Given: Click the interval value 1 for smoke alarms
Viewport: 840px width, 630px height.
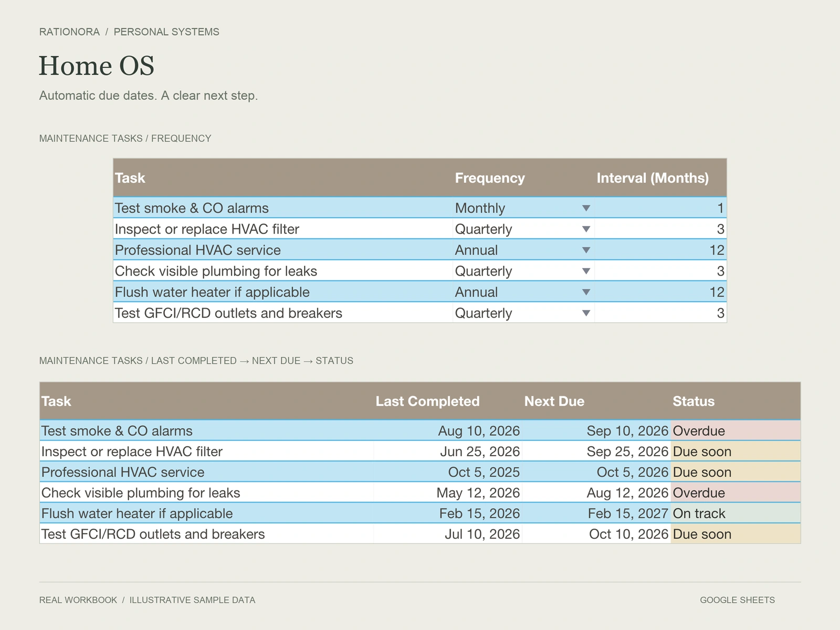Looking at the screenshot, I should (660, 208).
